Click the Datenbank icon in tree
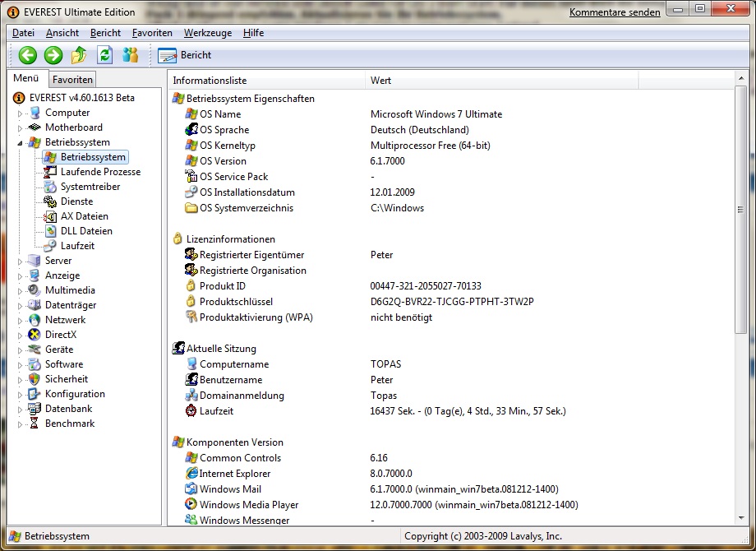This screenshot has height=551, width=756. coord(35,409)
